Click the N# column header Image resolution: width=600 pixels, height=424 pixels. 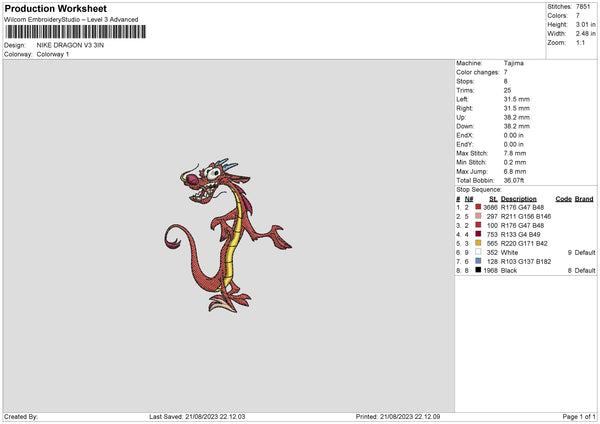469,198
